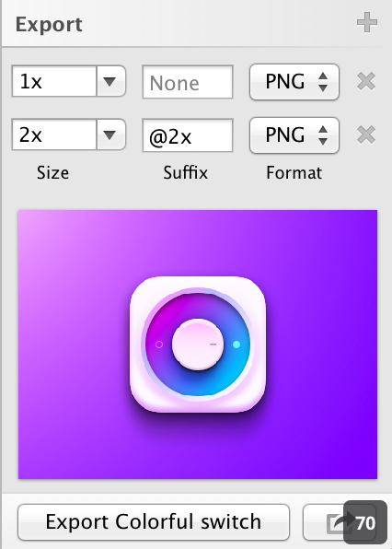Image resolution: width=392 pixels, height=549 pixels.
Task: Open the 1x size dropdown arrow
Action: pyautogui.click(x=110, y=81)
